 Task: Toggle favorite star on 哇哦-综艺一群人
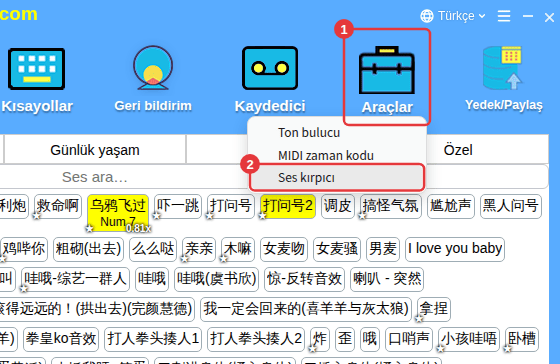coord(24,289)
